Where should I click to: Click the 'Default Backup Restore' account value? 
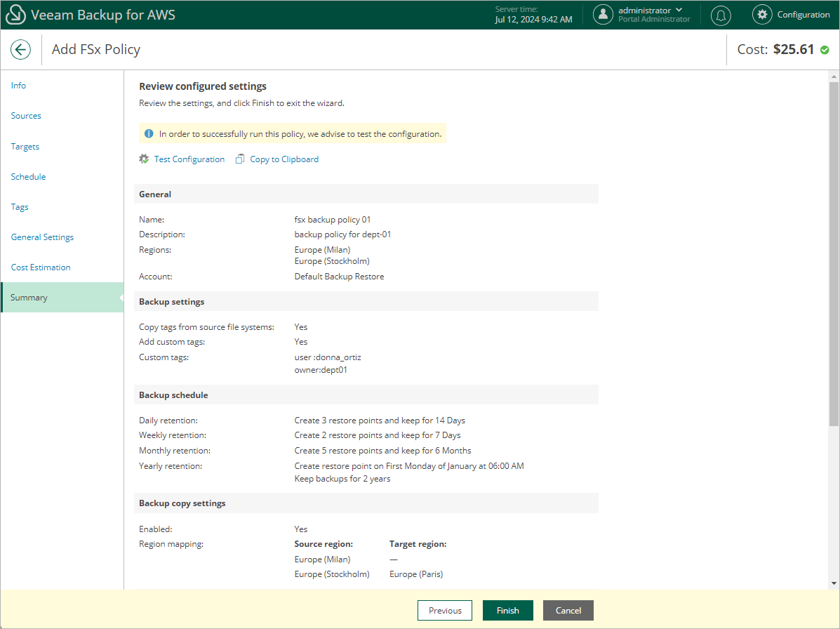tap(339, 277)
